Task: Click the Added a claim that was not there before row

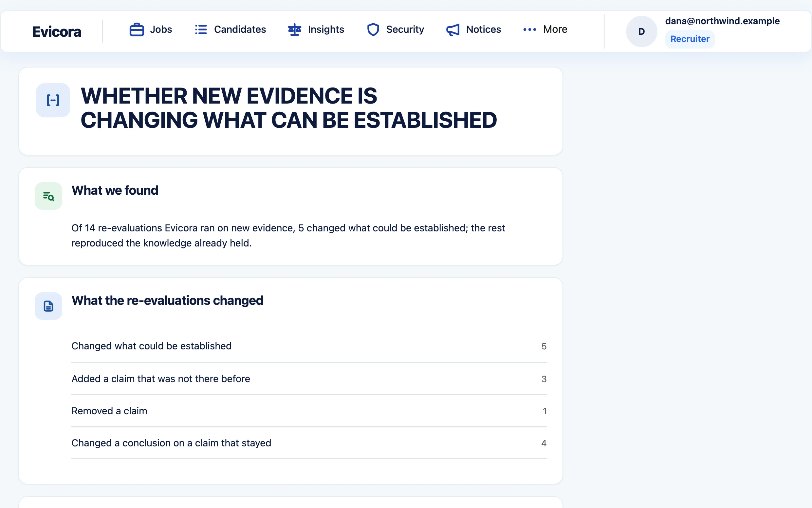Action: tap(309, 379)
